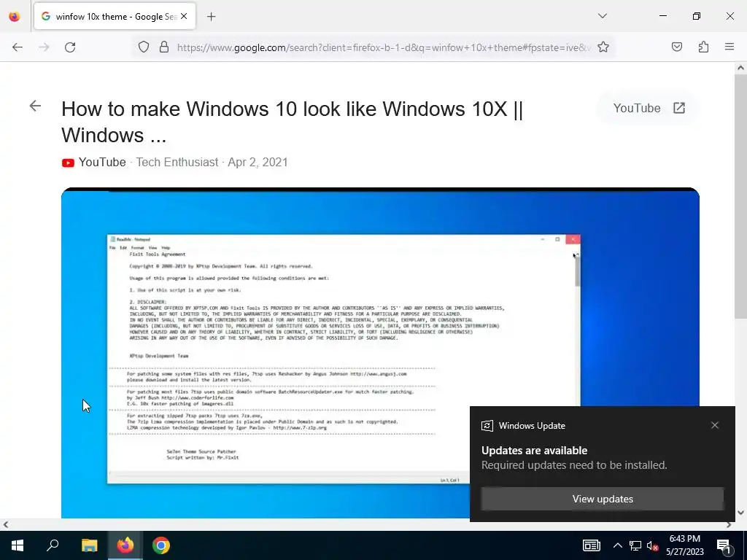747x560 pixels.
Task: Restore down the Firefox window
Action: (697, 16)
